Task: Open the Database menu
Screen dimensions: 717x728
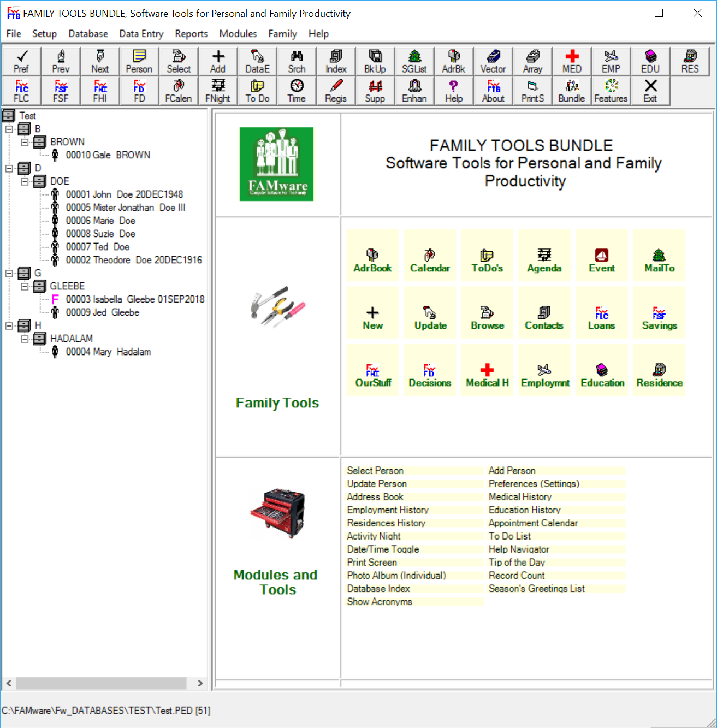Action: click(x=88, y=34)
